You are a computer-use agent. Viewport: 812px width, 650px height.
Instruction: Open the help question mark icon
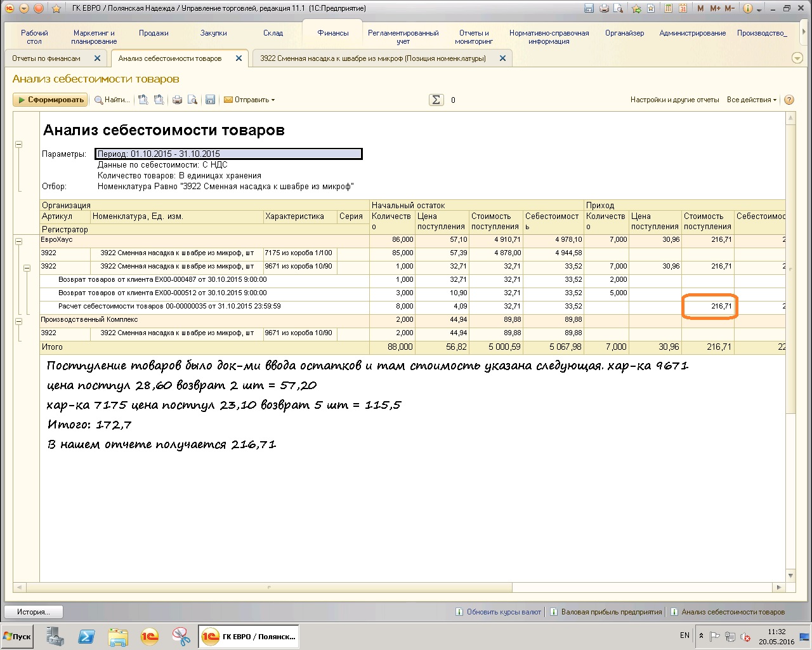[789, 100]
